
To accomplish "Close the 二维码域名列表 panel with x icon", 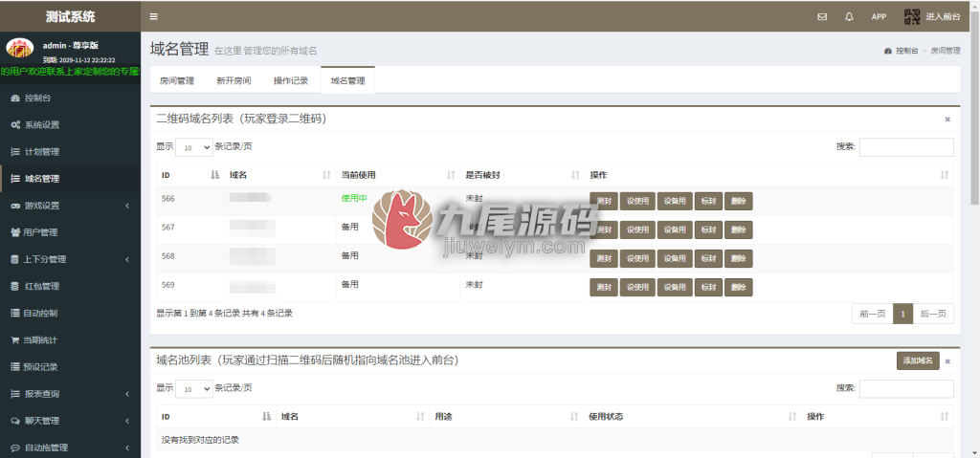I will [x=947, y=119].
